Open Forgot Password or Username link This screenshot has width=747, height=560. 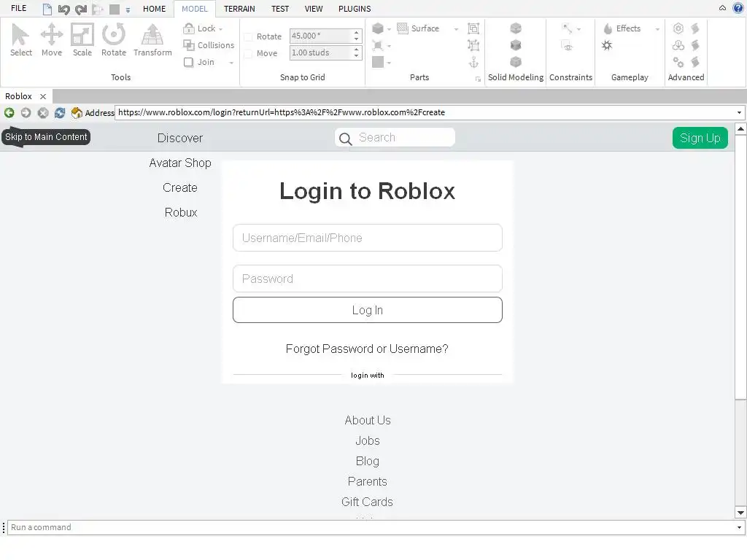click(367, 349)
